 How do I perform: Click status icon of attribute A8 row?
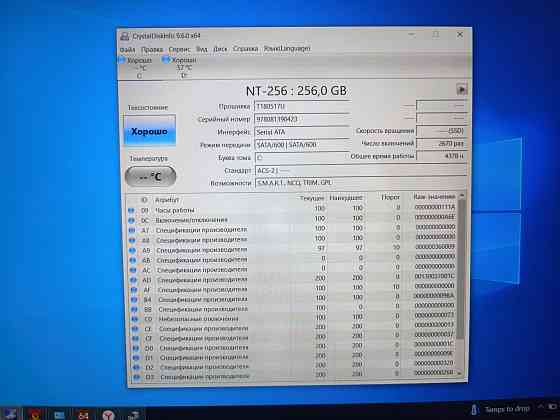pos(132,240)
